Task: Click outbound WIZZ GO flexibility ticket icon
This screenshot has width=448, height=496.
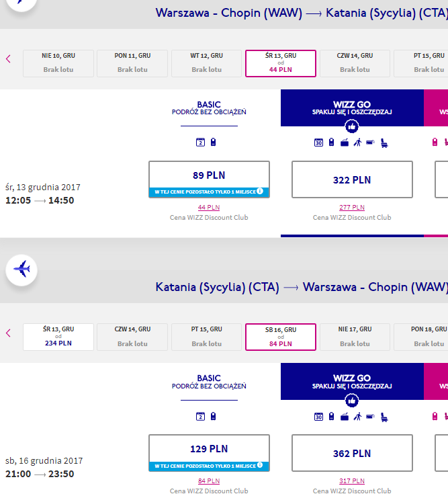Action: [x=370, y=142]
